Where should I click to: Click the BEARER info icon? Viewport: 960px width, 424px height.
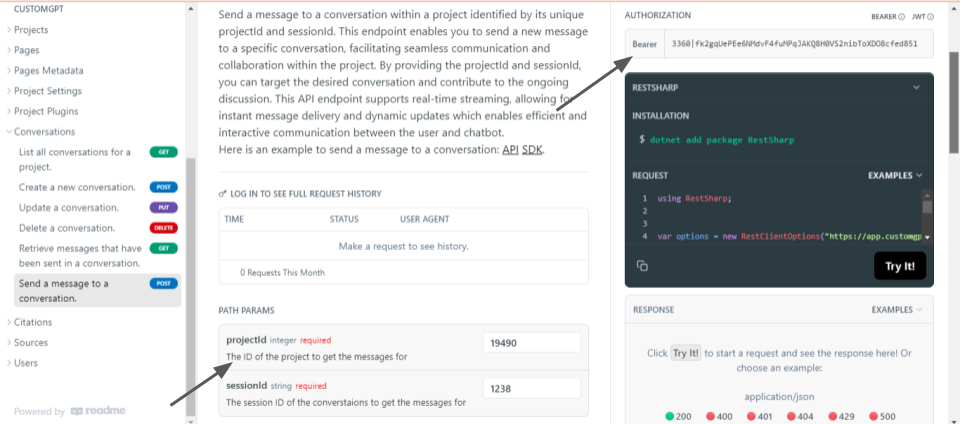coord(901,17)
